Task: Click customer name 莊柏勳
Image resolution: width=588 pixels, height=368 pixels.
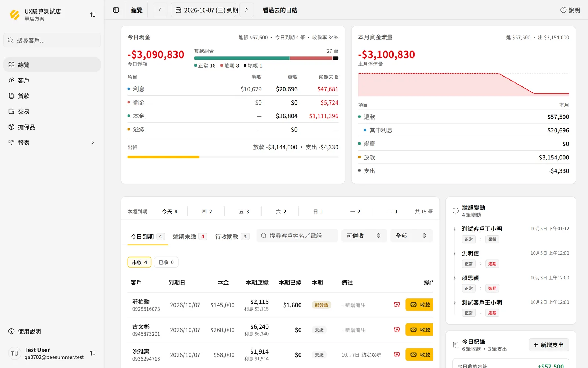Action: (141, 302)
